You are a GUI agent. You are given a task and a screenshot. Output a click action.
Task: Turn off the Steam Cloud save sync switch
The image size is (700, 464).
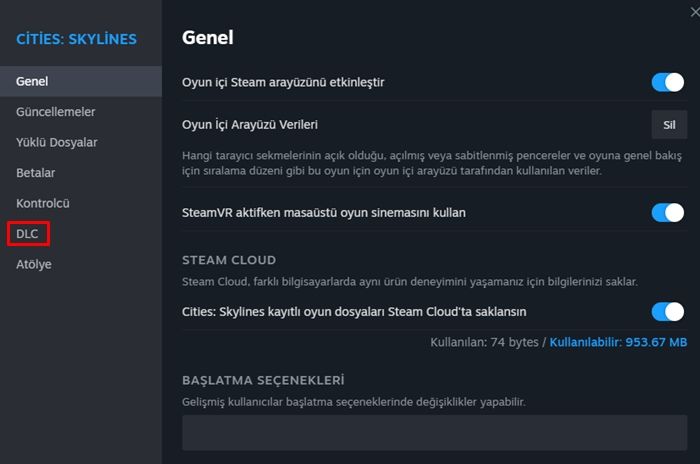point(667,311)
